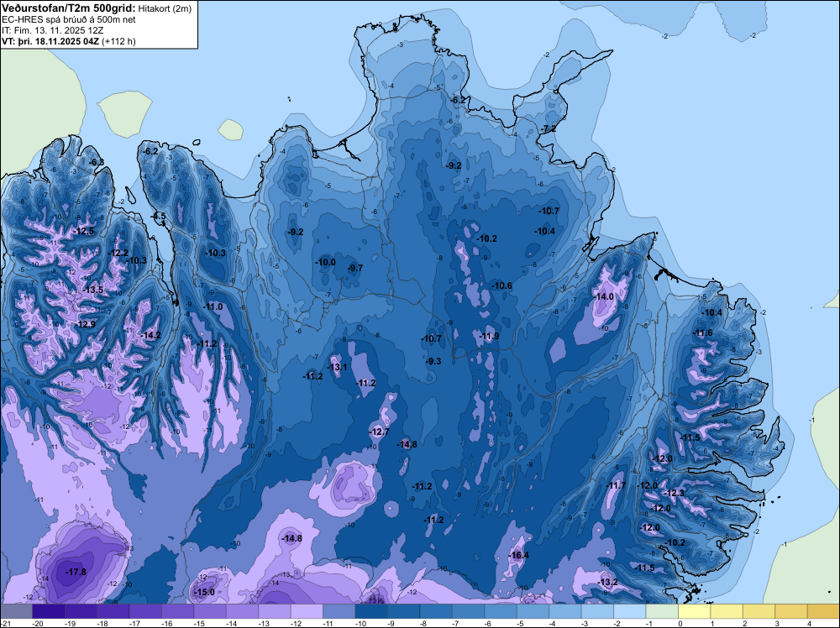This screenshot has height=628, width=840.
Task: Click the title 'Veðurstofan/T2m 500grid:'
Action: tap(69, 8)
